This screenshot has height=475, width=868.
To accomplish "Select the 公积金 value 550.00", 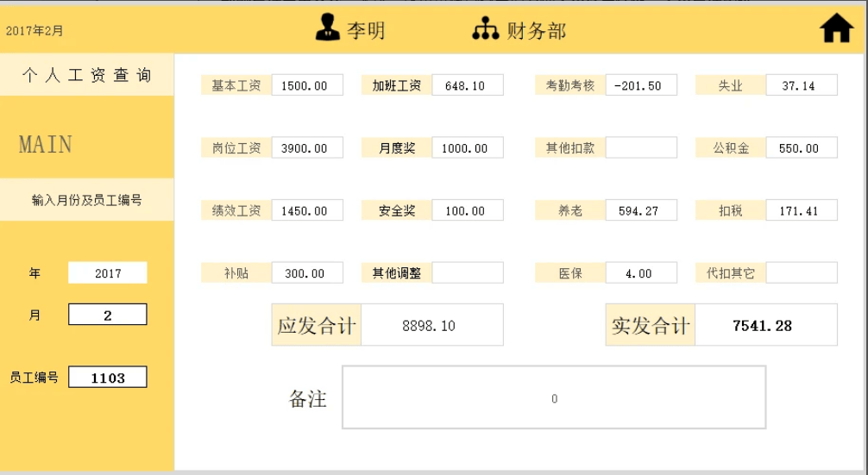I will (x=802, y=147).
